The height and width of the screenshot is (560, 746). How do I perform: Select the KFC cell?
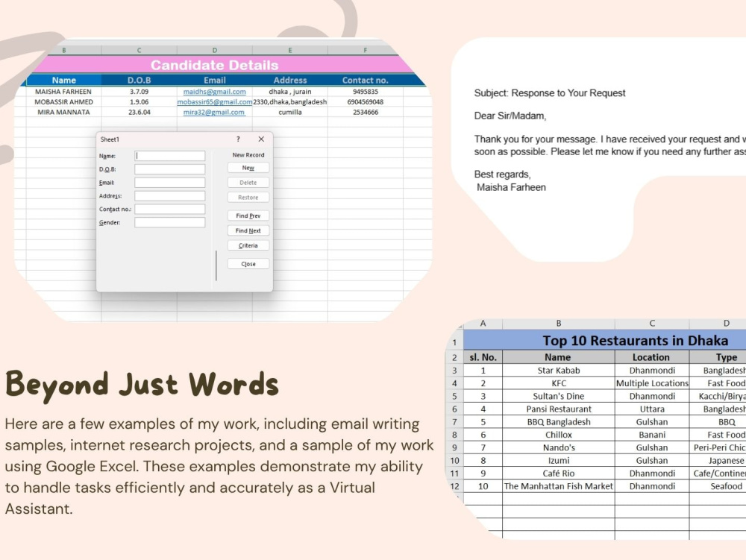tap(559, 383)
